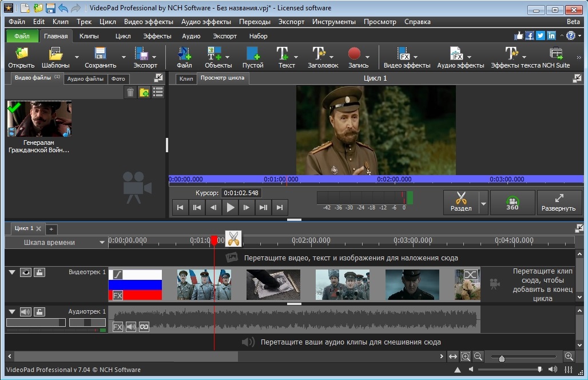Click the FX icon on the flag clip

[118, 295]
